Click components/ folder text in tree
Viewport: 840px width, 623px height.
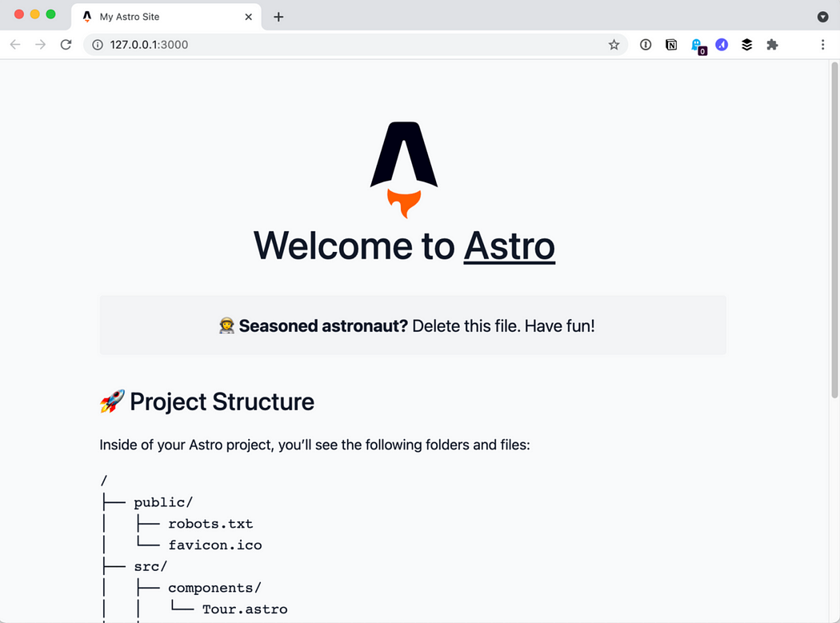coord(215,588)
